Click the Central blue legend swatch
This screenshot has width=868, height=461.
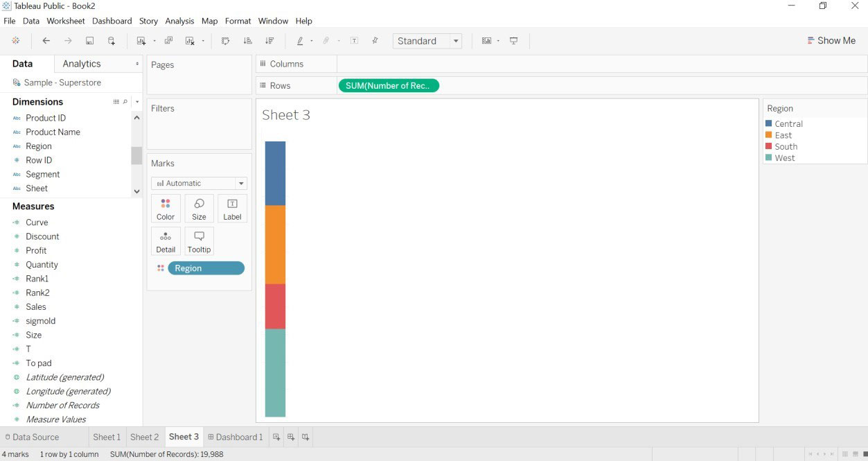(768, 124)
